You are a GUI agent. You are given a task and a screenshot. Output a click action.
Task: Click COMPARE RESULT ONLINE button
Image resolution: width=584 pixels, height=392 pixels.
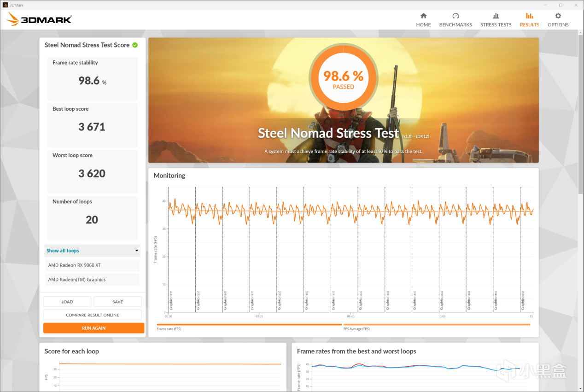(93, 315)
